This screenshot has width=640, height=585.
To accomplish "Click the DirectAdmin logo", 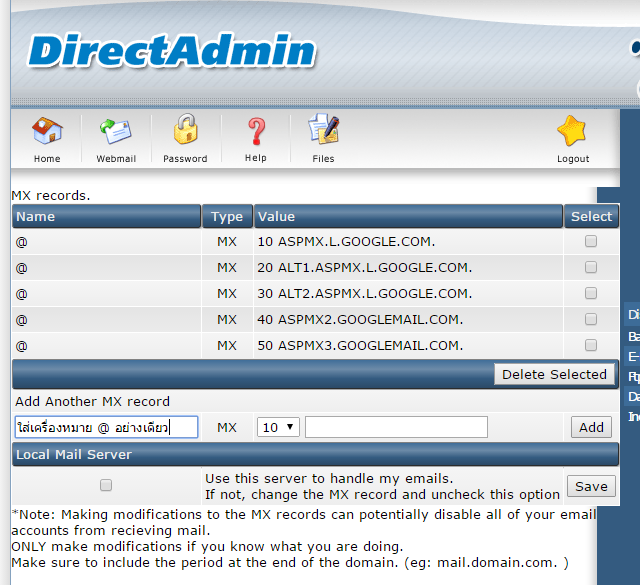I will coord(171,51).
